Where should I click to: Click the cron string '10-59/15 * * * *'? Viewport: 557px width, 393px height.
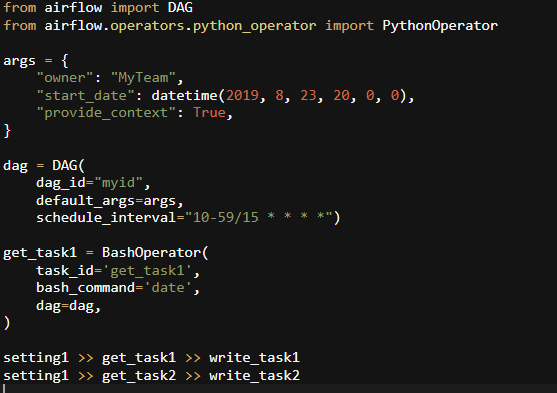[258, 217]
